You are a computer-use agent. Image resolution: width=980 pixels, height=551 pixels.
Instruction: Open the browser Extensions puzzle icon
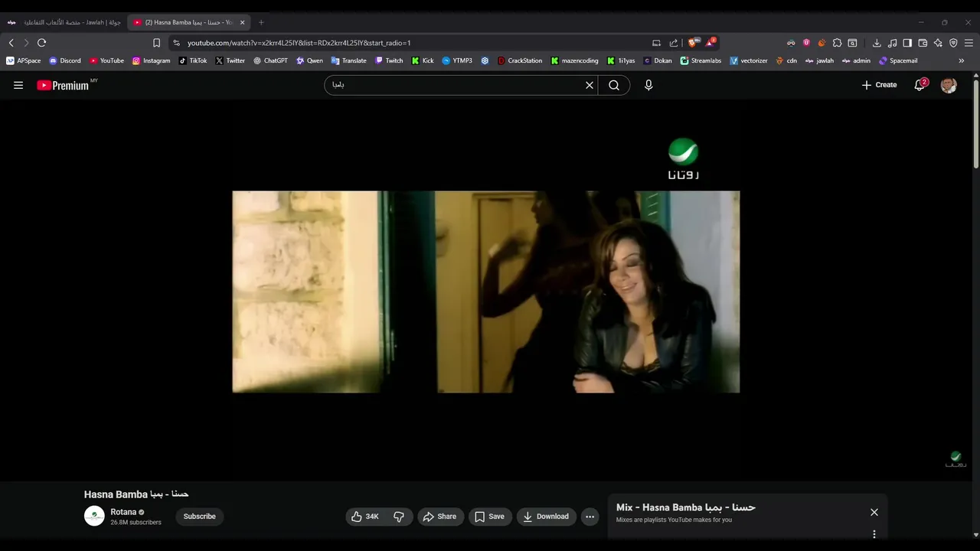(x=837, y=43)
